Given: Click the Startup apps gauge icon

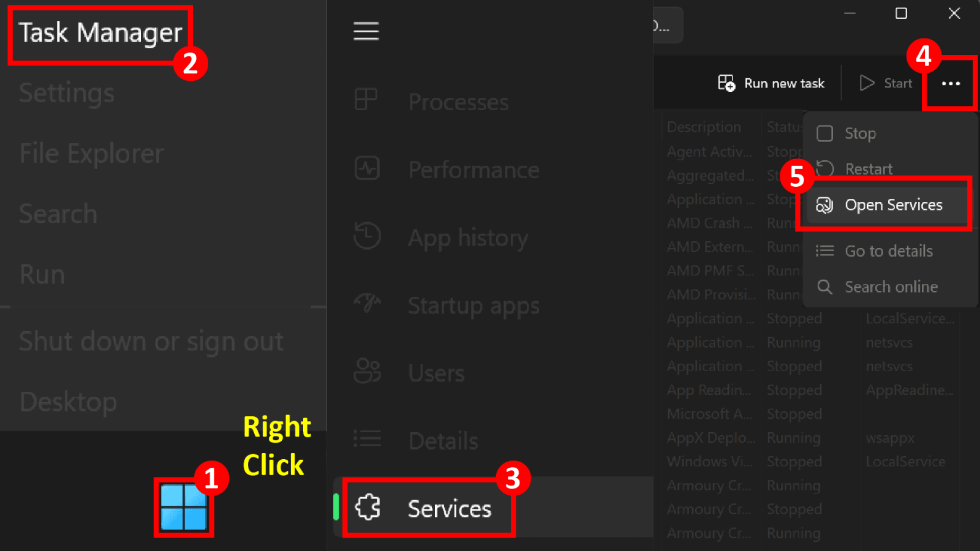Looking at the screenshot, I should 367,303.
